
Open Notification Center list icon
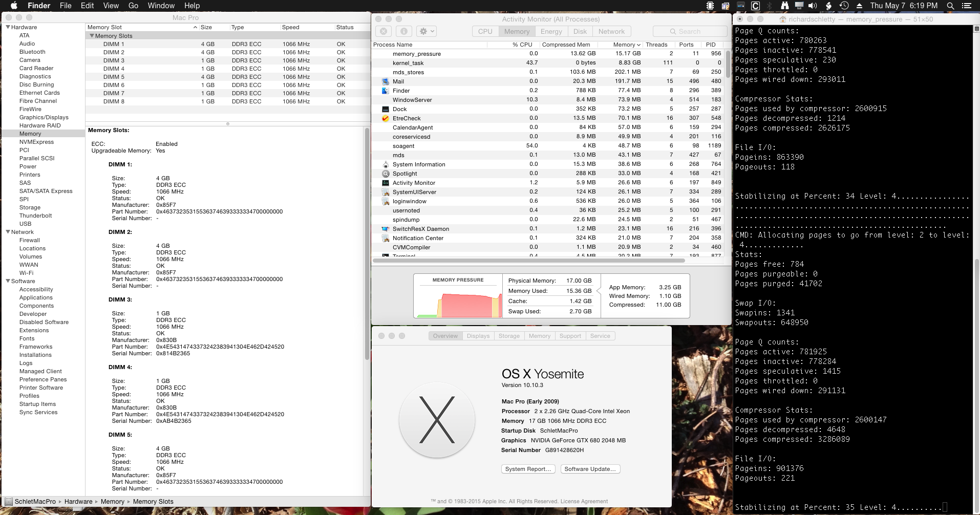pyautogui.click(x=968, y=6)
